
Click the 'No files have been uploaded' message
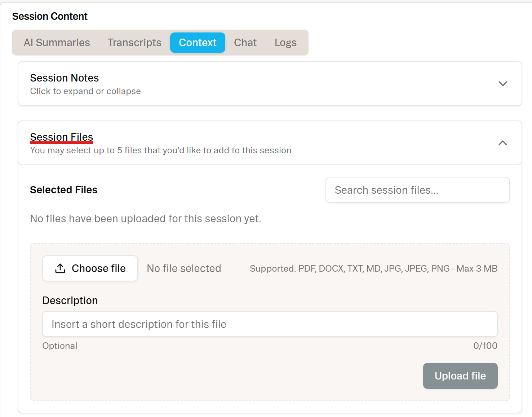pos(146,219)
